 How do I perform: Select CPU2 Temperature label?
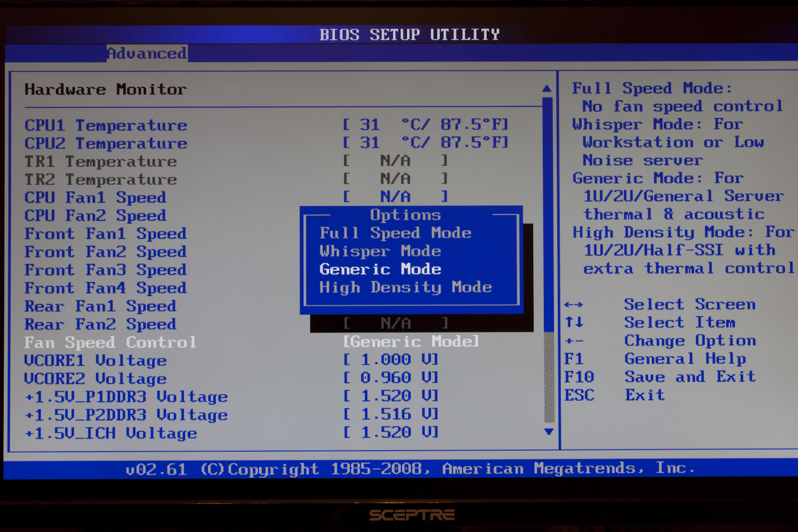[106, 143]
